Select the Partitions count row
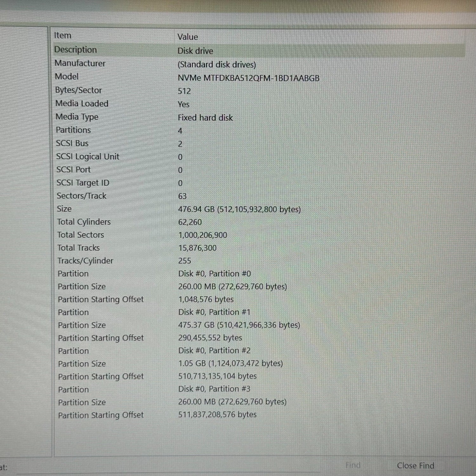 pos(73,130)
